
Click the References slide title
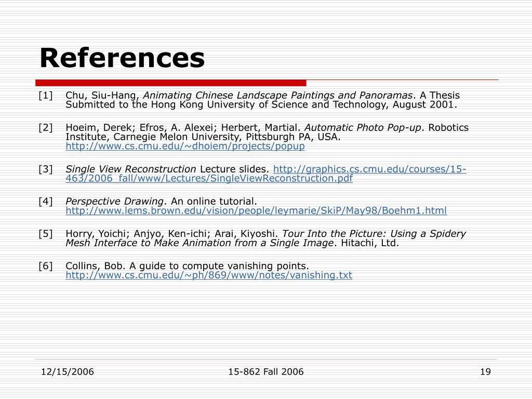pos(122,58)
